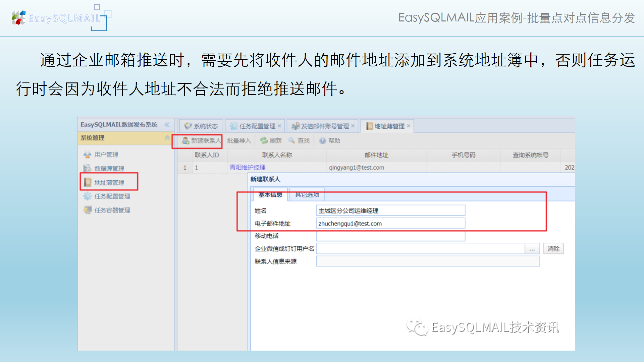Click the 电子邮件地址 input field

[x=390, y=223]
